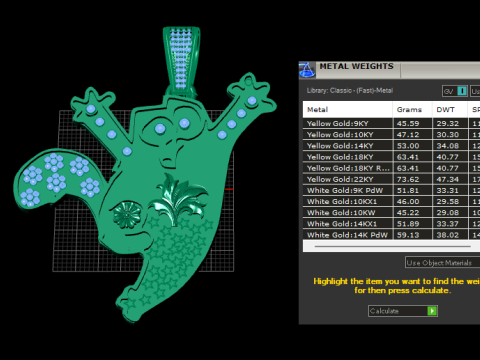Screen dimensions: 480x360
Task: Click the 29.32 DWT value
Action: pos(448,123)
